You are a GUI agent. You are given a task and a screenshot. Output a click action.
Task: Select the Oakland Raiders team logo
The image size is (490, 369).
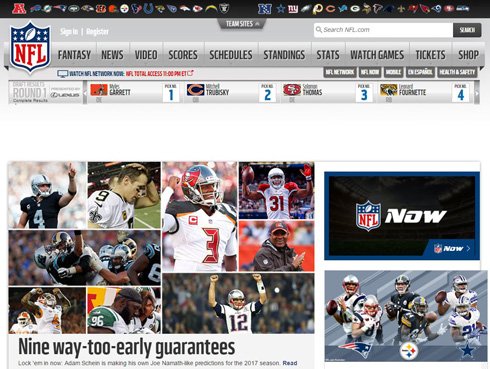pyautogui.click(x=224, y=8)
